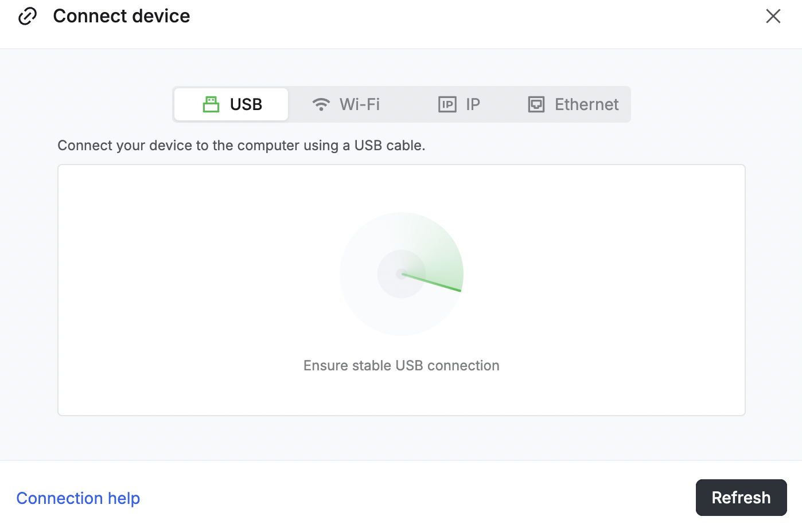The width and height of the screenshot is (802, 532).
Task: Click the green USB plug icon
Action: (211, 104)
